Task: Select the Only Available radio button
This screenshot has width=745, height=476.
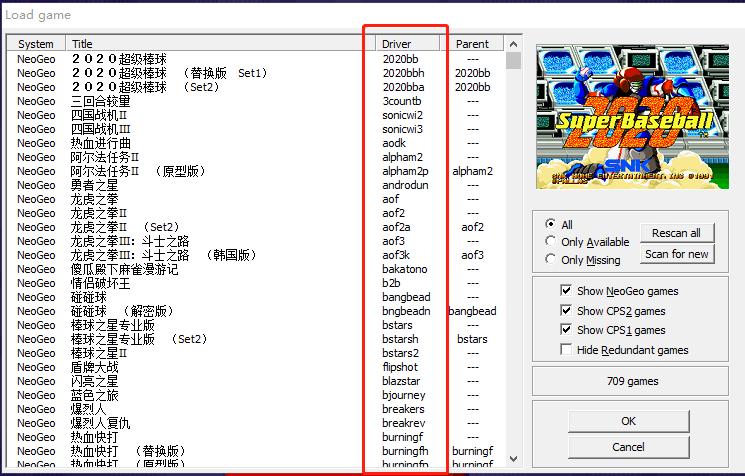Action: click(x=551, y=242)
